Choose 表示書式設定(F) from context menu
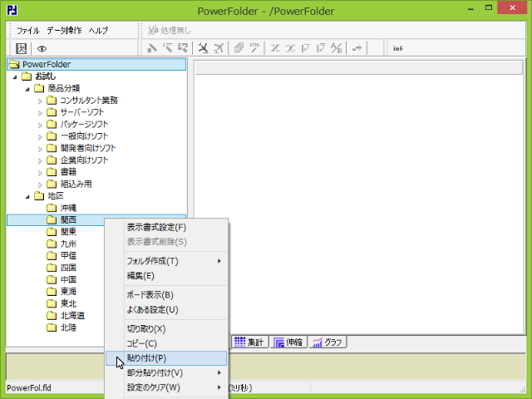The width and height of the screenshot is (532, 399). (166, 227)
